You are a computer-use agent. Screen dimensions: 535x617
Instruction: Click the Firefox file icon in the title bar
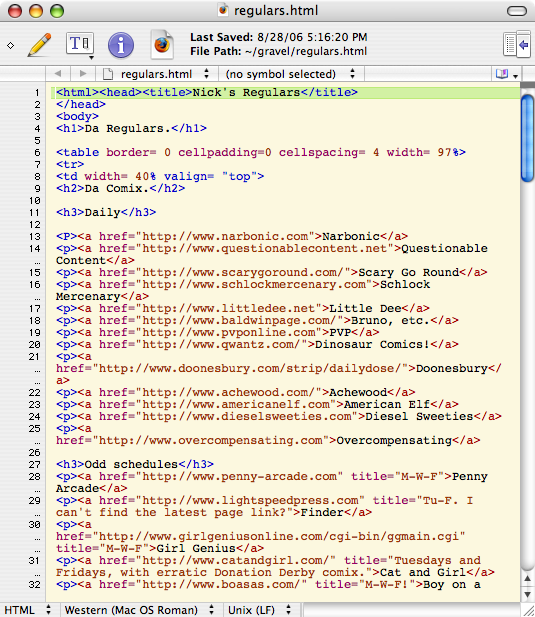click(223, 10)
